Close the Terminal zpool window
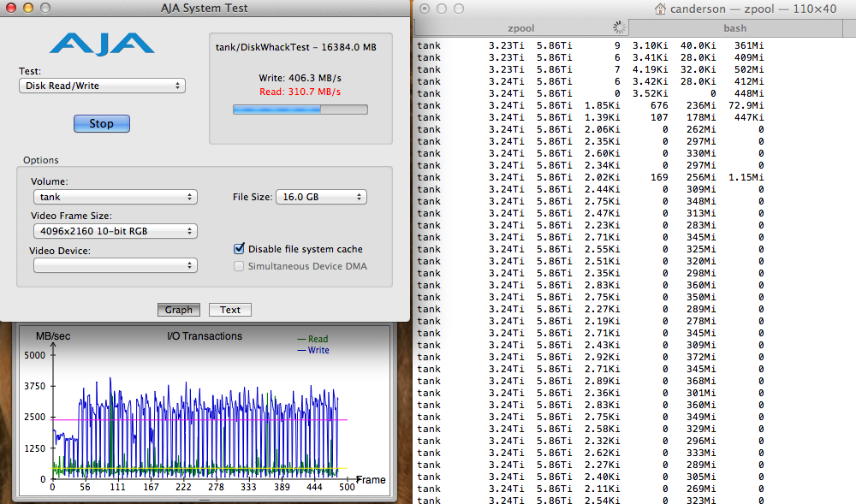Image resolution: width=856 pixels, height=504 pixels. 425,9
